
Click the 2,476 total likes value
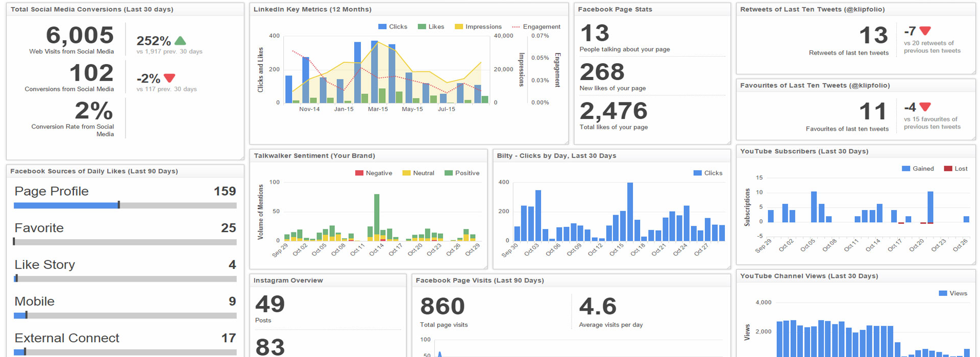[614, 111]
